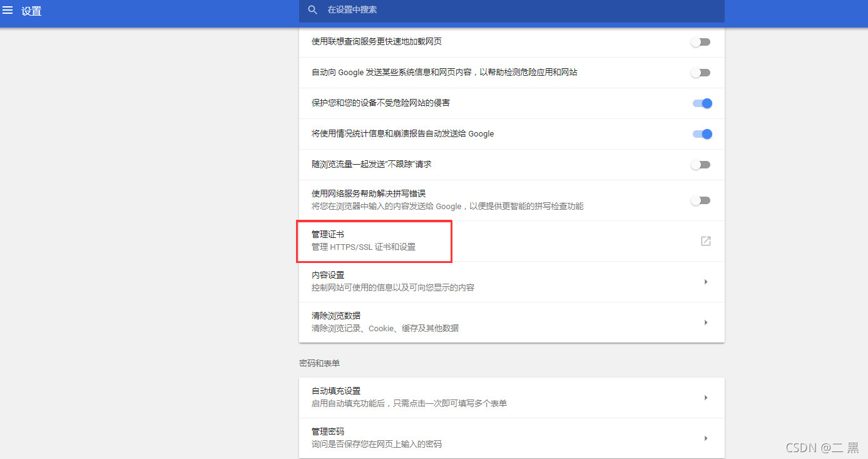Open external link icon for 管理证书
The height and width of the screenshot is (459, 868).
pos(705,241)
